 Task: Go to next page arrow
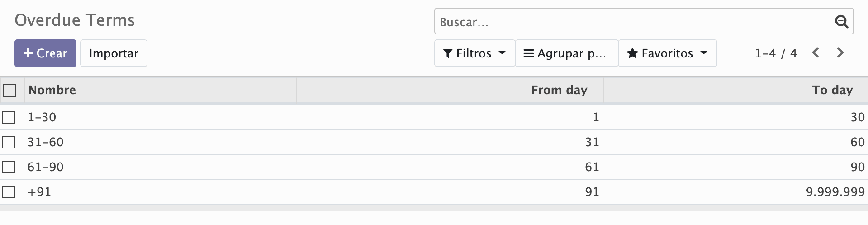[840, 53]
